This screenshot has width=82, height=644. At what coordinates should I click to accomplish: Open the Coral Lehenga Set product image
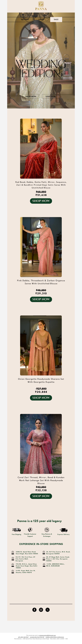[x=41, y=444]
